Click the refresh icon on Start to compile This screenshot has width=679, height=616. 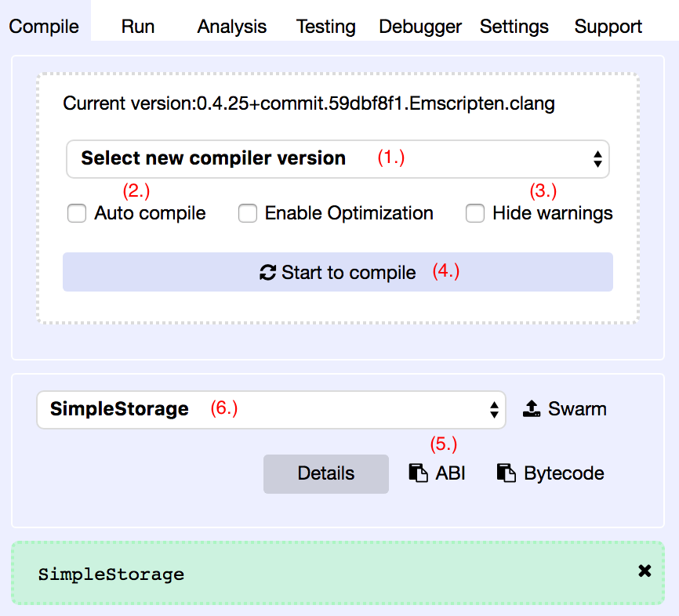[267, 273]
